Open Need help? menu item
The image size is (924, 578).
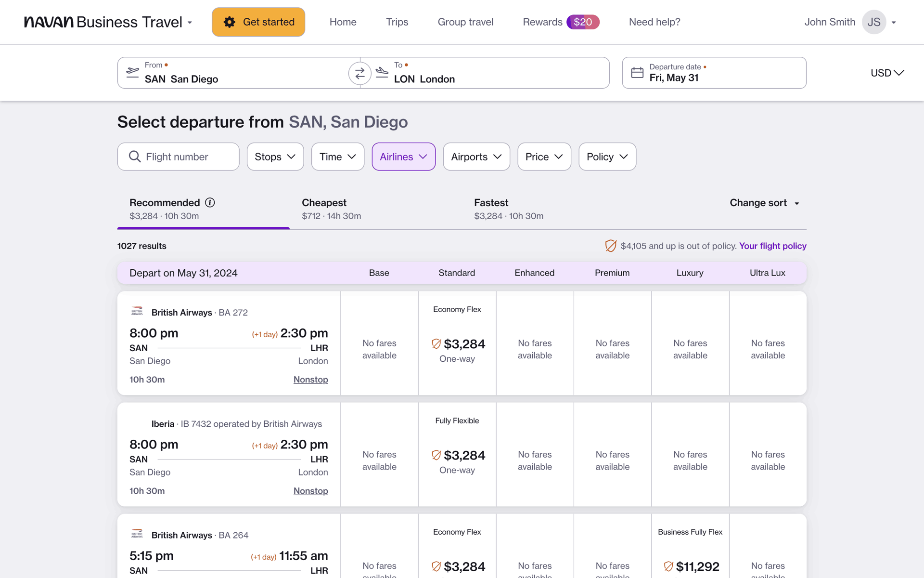654,22
